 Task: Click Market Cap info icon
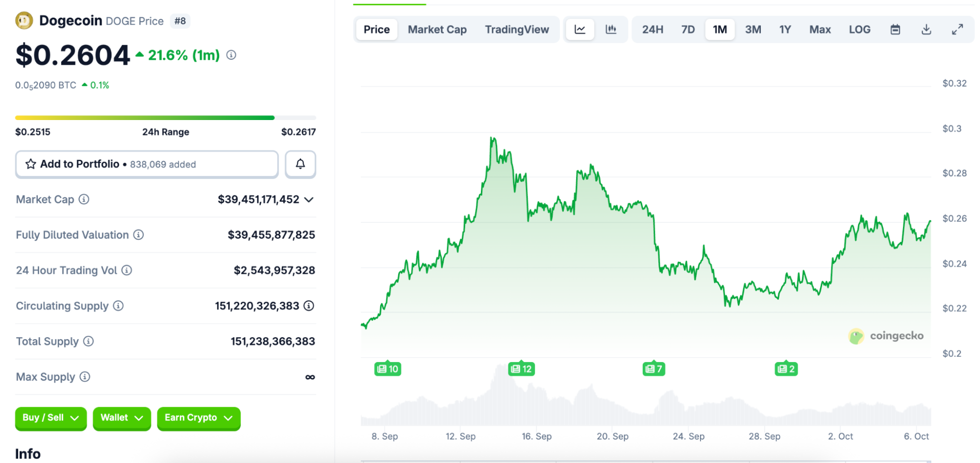pyautogui.click(x=84, y=199)
